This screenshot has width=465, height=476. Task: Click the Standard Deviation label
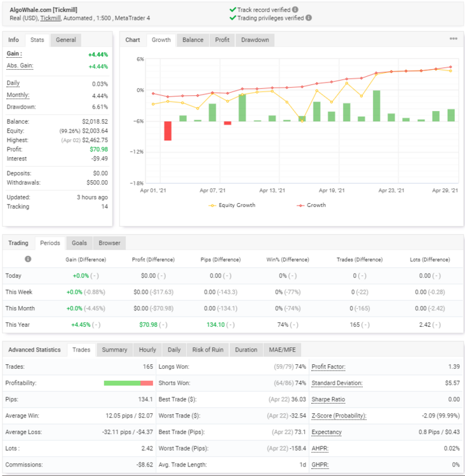point(337,383)
